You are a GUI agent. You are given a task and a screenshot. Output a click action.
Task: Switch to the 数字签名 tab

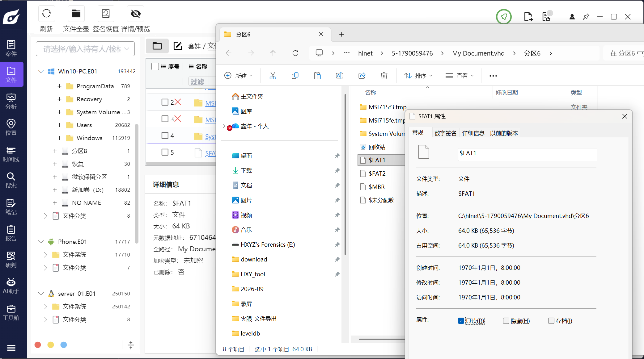pyautogui.click(x=445, y=133)
